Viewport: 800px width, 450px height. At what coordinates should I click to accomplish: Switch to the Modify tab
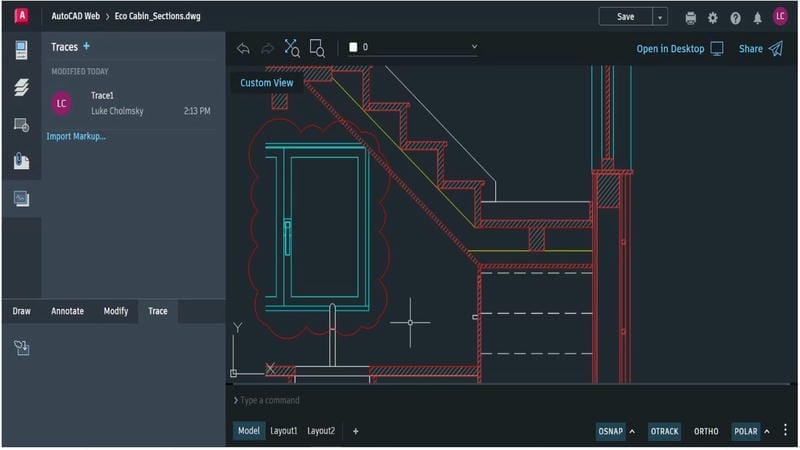116,311
